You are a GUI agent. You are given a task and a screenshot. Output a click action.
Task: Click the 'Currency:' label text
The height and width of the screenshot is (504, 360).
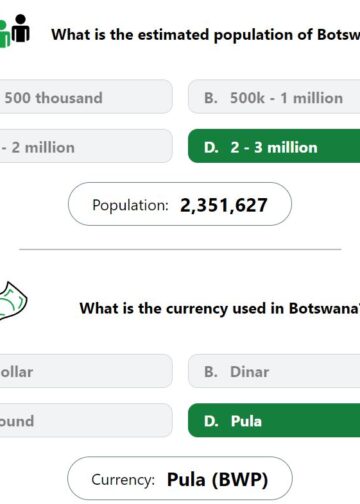pos(123,480)
